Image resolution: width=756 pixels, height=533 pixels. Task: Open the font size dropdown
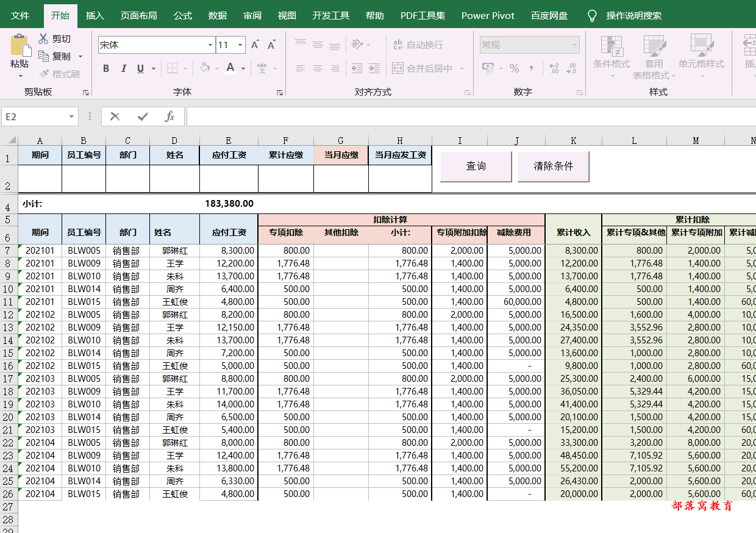point(241,45)
